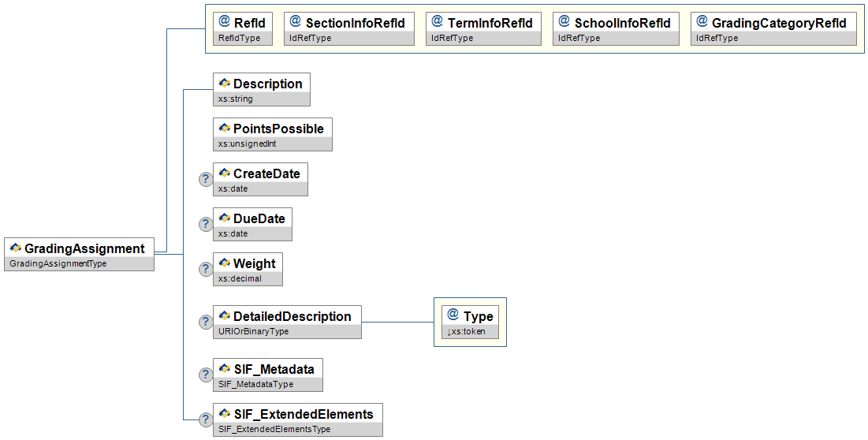Select the GradingCategoryRefId attribute box
This screenshot has height=440, width=868.
(x=773, y=29)
